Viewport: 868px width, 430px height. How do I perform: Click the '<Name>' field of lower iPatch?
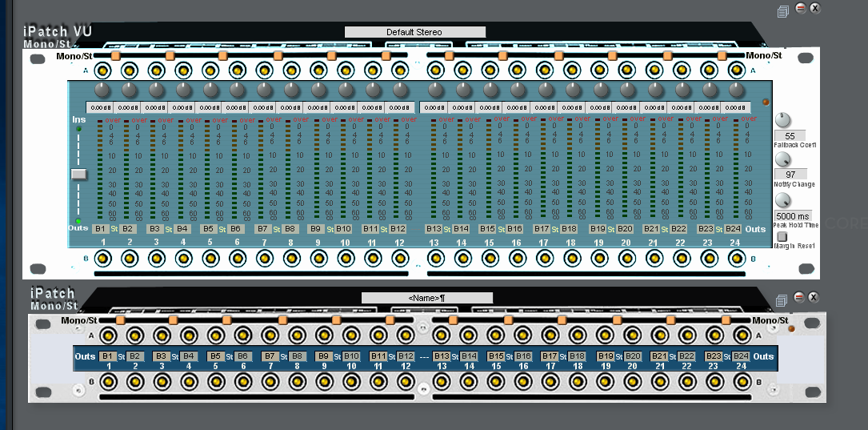(x=427, y=298)
